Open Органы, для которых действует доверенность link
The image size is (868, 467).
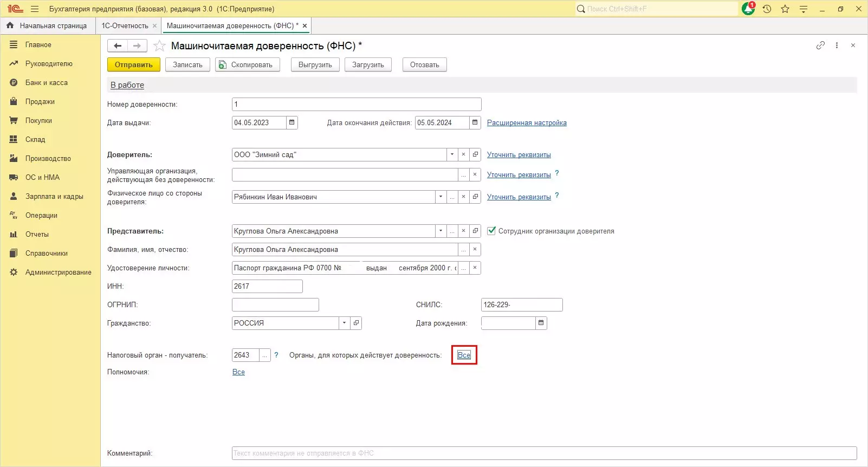tap(464, 355)
